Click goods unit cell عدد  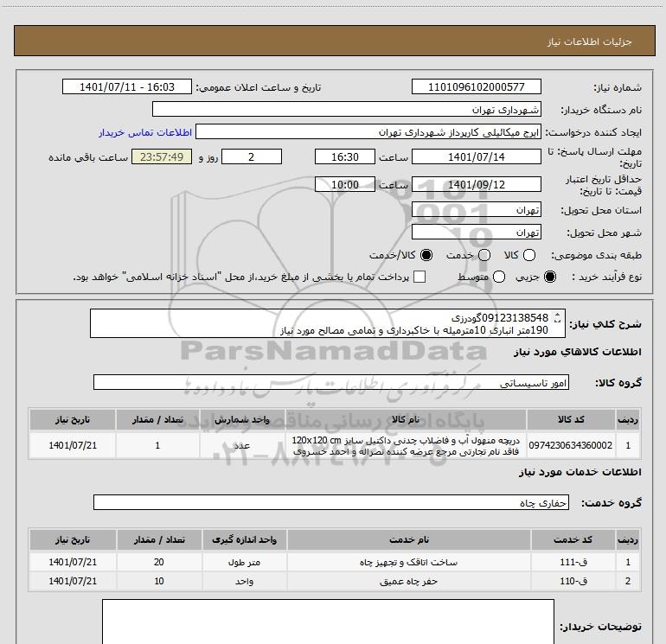[x=242, y=445]
